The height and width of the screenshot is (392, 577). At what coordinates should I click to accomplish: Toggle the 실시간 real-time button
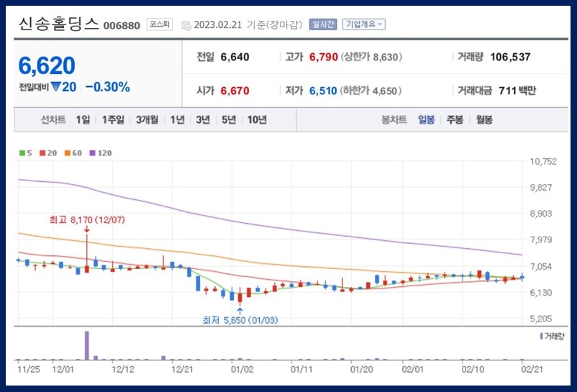click(323, 24)
